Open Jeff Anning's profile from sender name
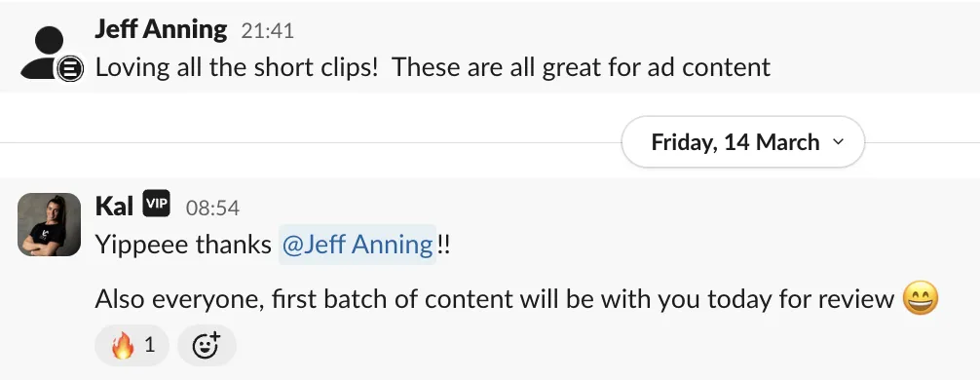This screenshot has height=380, width=980. [161, 29]
